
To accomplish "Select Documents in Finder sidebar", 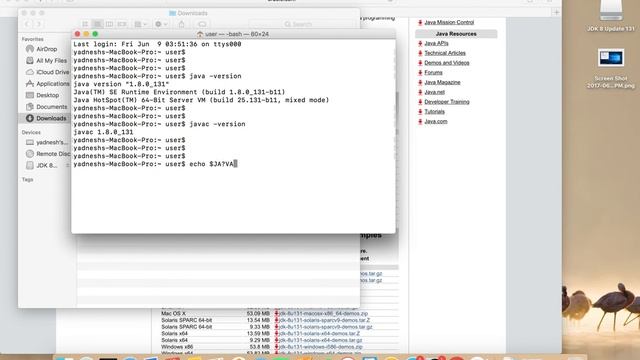I will pos(51,107).
